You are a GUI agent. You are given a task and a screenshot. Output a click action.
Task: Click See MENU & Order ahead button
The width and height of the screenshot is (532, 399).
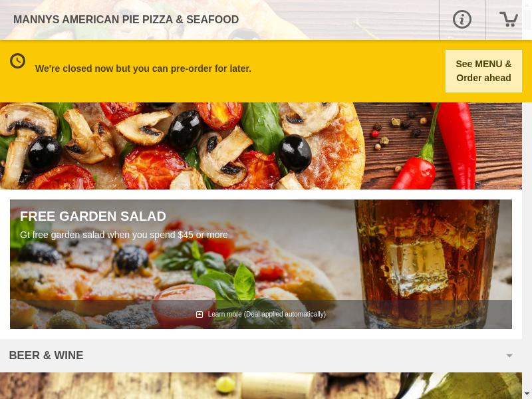pyautogui.click(x=483, y=71)
